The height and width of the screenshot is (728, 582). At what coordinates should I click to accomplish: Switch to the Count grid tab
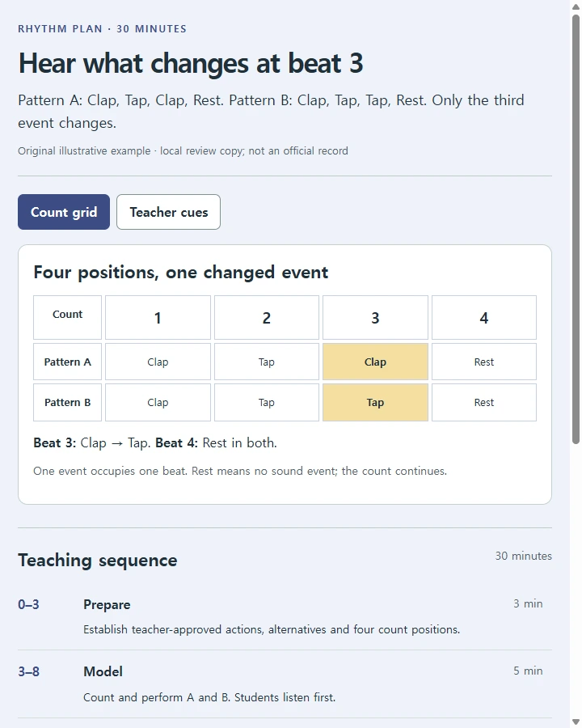(x=64, y=212)
